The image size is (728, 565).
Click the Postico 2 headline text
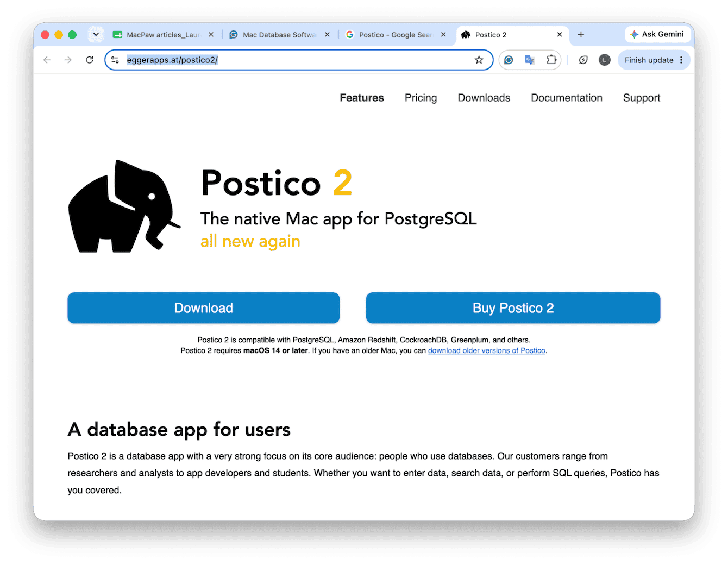(277, 183)
